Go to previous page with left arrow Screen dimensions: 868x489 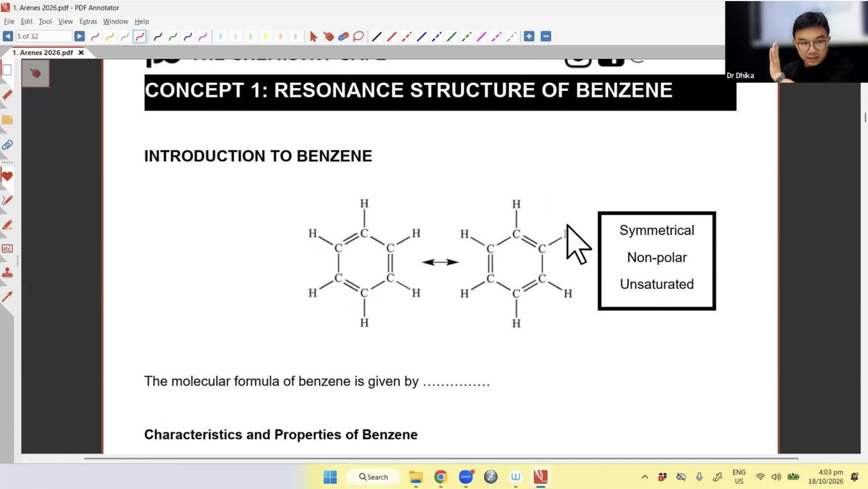[x=7, y=36]
